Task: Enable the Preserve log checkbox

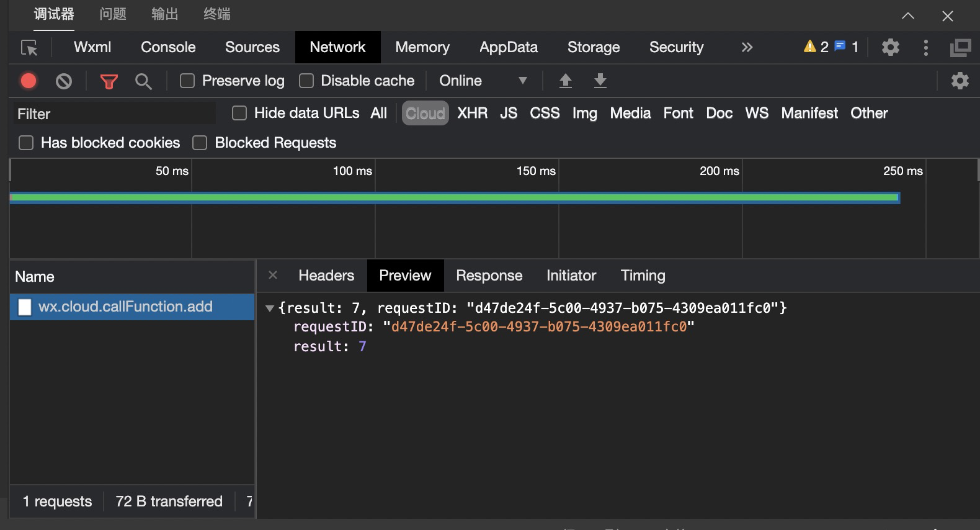Action: coord(187,81)
